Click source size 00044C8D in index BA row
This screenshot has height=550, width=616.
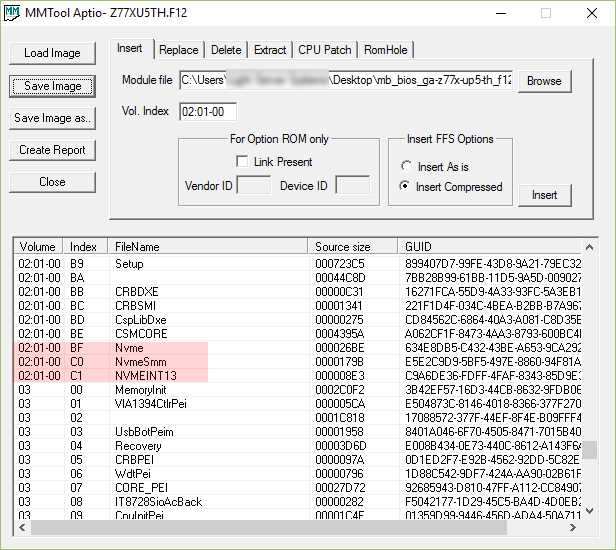click(340, 278)
